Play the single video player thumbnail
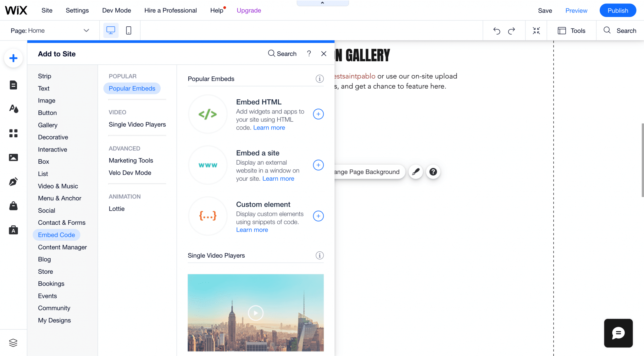The image size is (644, 356). click(x=256, y=313)
